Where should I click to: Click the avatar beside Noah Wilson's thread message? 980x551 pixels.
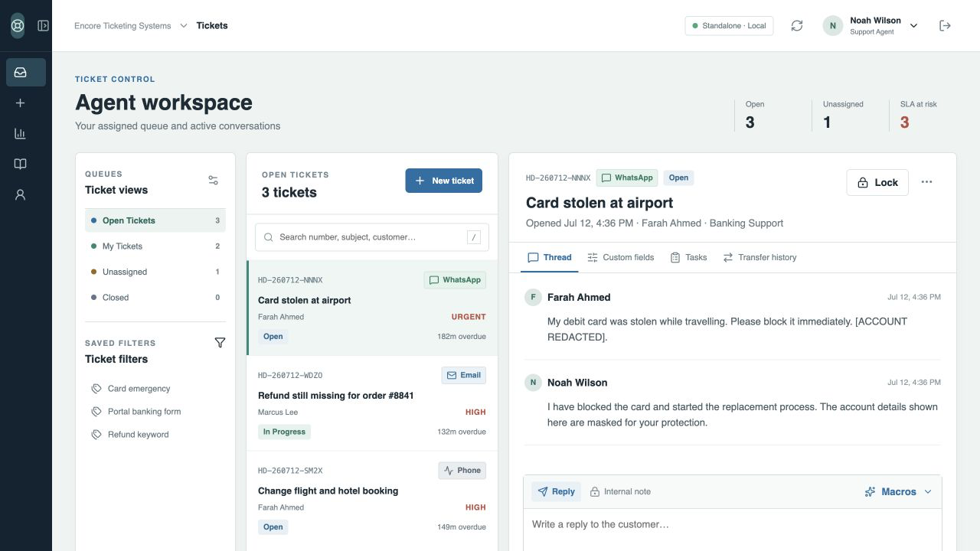click(533, 383)
